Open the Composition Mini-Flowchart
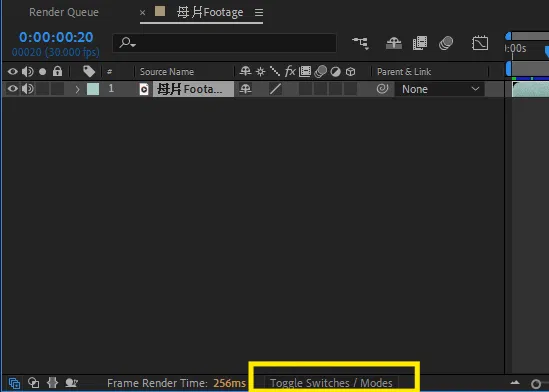Screen dimensions: 549x392 [x=361, y=43]
